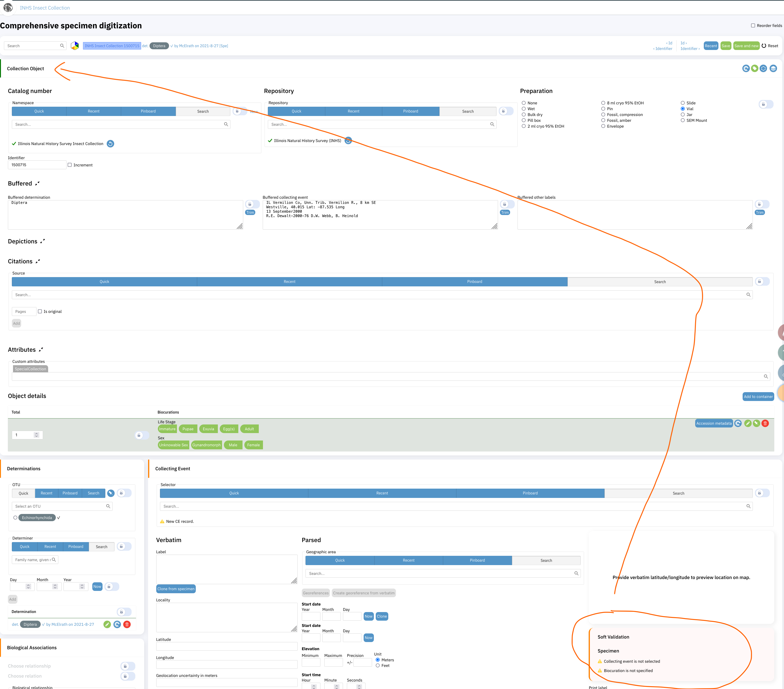Enable the Increment checkbox under Identifier
Image resolution: width=784 pixels, height=689 pixels.
70,165
